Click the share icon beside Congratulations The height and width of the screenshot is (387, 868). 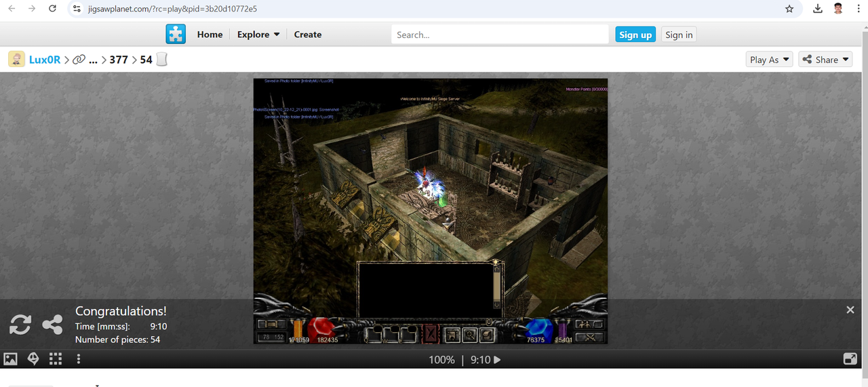[52, 325]
